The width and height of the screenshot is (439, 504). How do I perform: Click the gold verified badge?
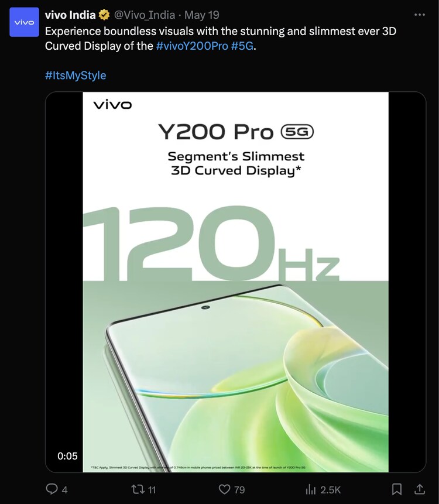[104, 15]
